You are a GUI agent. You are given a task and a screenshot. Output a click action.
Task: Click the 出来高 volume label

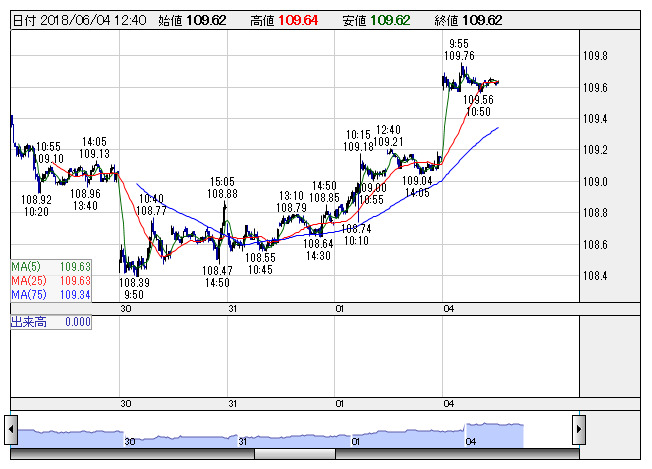click(29, 322)
